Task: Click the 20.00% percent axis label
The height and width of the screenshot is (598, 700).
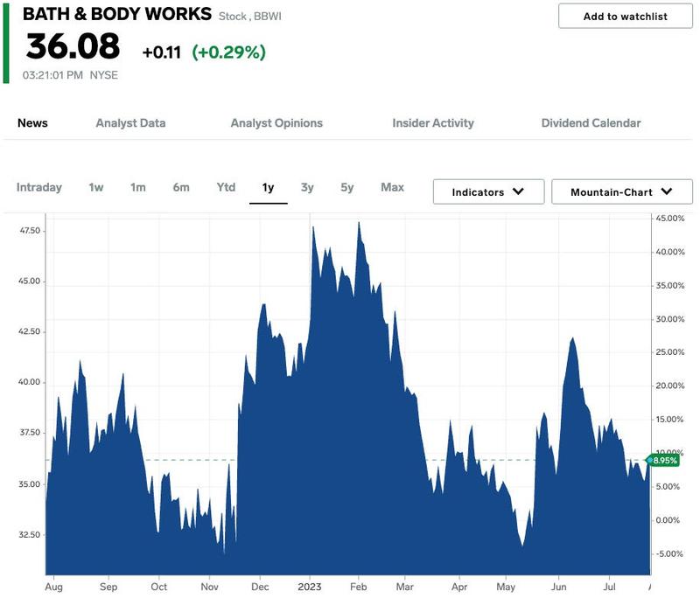Action: coord(669,386)
